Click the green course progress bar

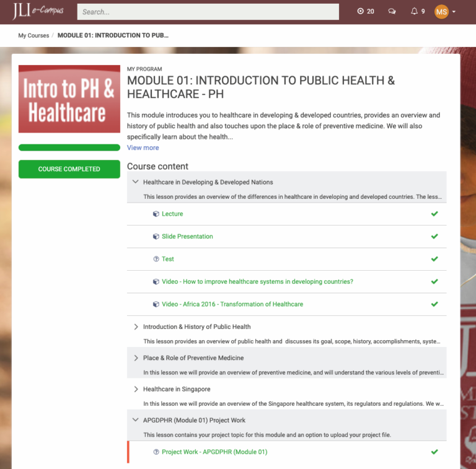(x=69, y=147)
